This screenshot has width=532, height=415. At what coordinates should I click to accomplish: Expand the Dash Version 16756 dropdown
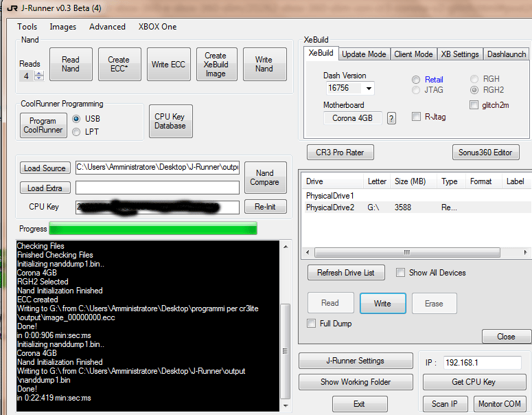(369, 89)
